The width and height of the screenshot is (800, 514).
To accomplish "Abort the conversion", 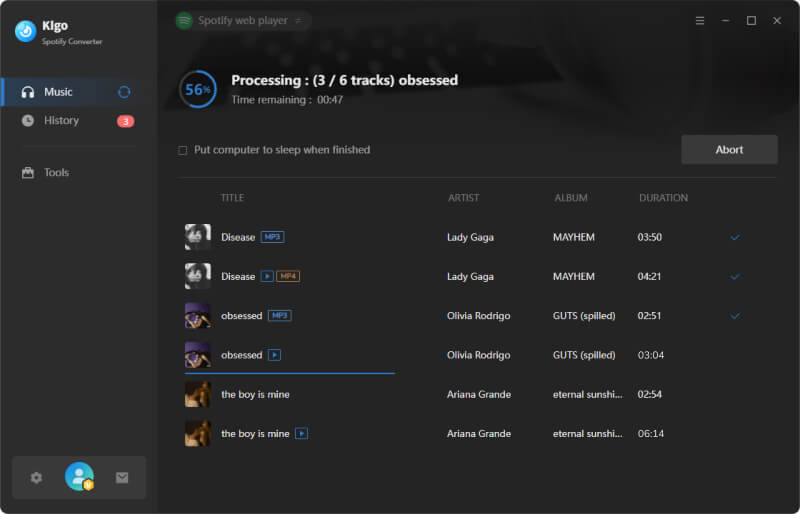I will click(x=729, y=150).
